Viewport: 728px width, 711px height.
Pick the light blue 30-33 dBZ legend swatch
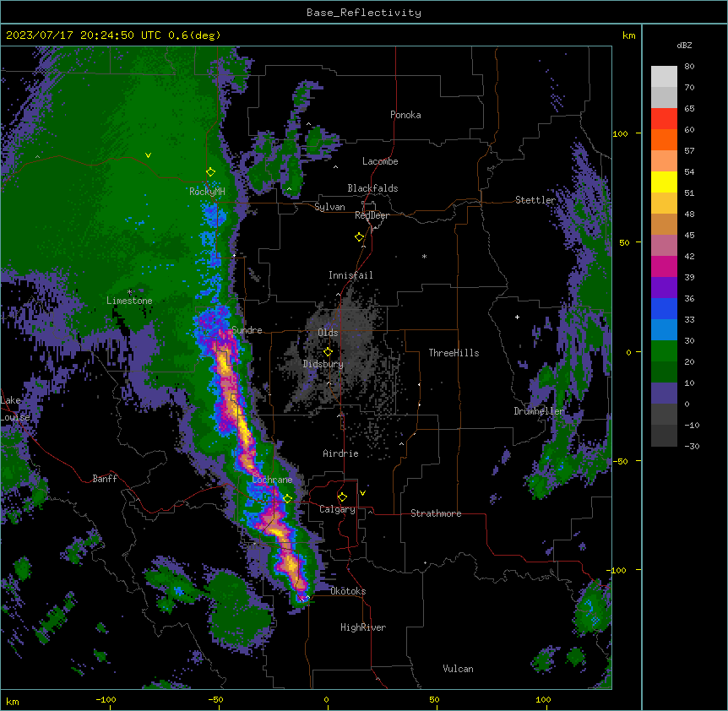664,329
